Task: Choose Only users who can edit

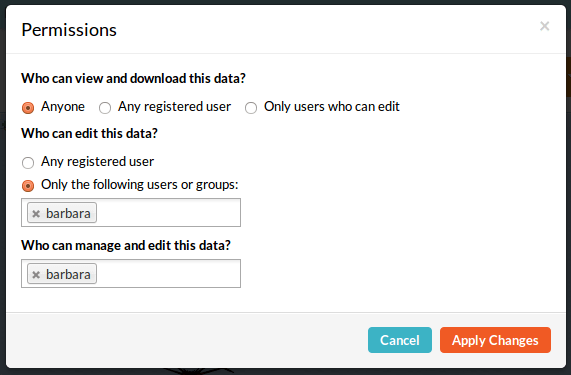Action: click(251, 108)
